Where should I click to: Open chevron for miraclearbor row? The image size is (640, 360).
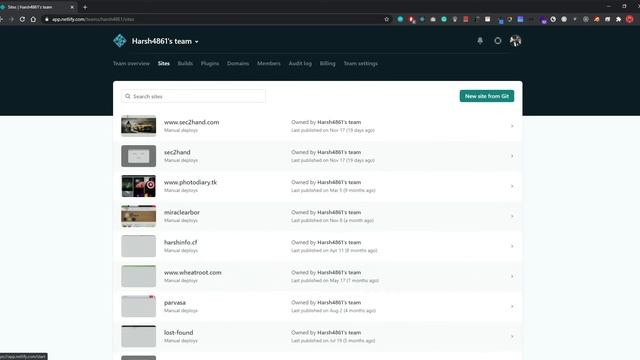coord(512,216)
